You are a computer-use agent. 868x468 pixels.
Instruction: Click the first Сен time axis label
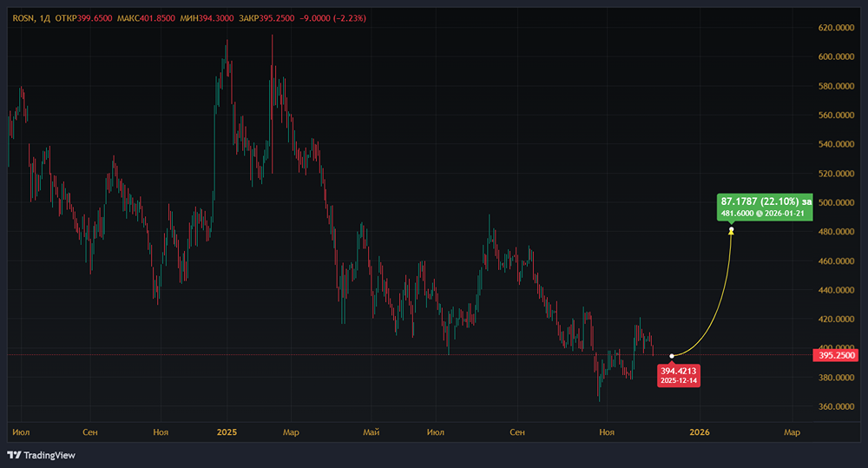click(89, 432)
